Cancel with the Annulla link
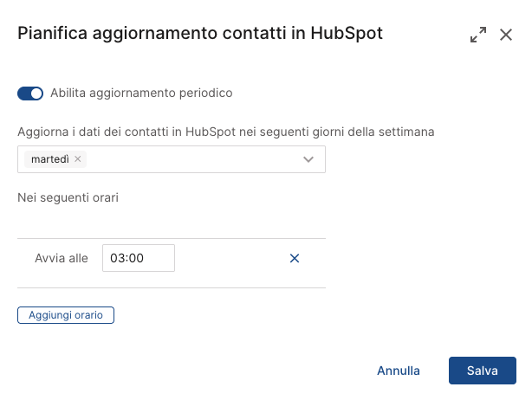This screenshot has height=400, width=532. click(399, 371)
